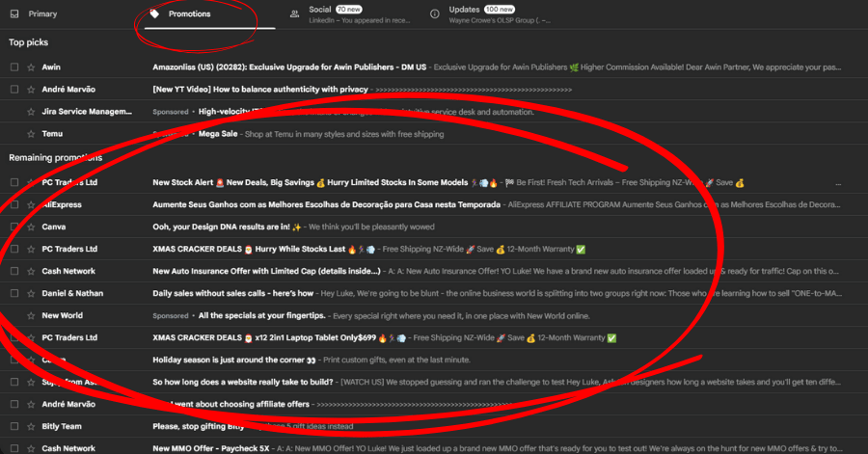
Task: Click the 'Top picks' section heading
Action: (x=28, y=42)
